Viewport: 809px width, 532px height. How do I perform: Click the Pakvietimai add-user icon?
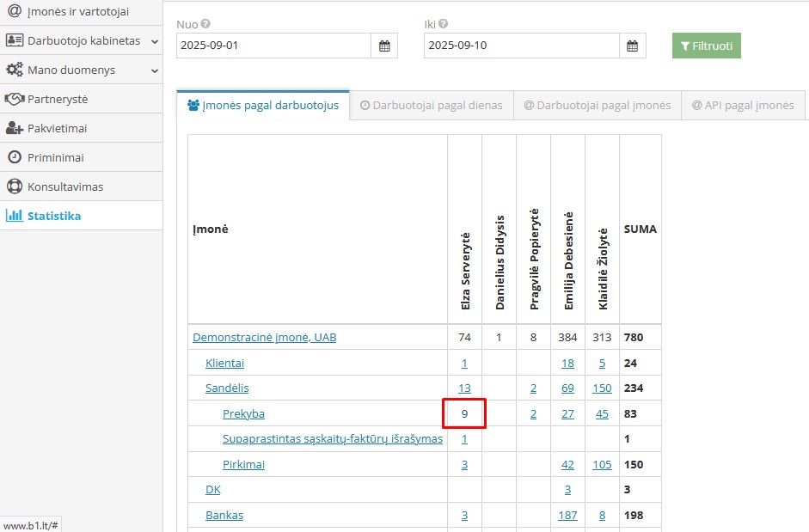14,128
